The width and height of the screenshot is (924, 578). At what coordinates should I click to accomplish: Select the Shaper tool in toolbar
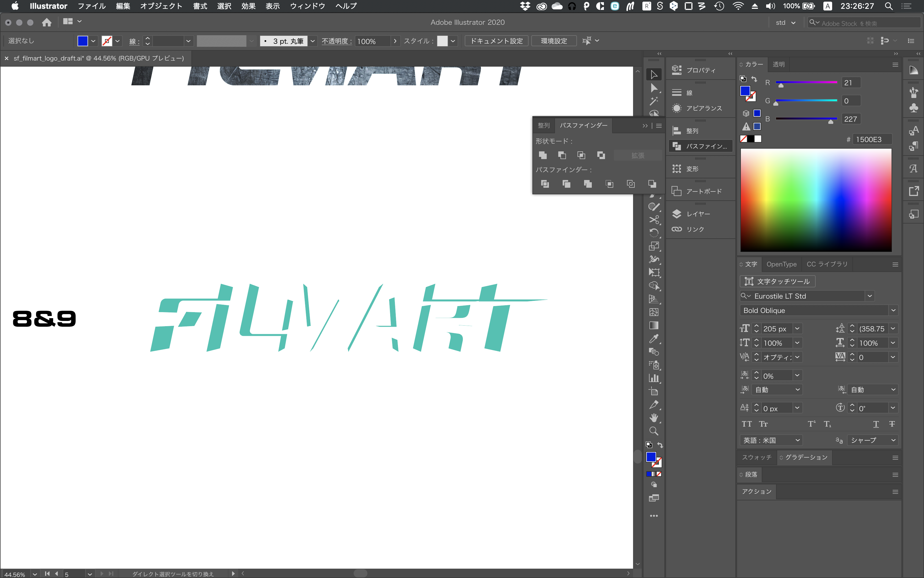point(654,207)
